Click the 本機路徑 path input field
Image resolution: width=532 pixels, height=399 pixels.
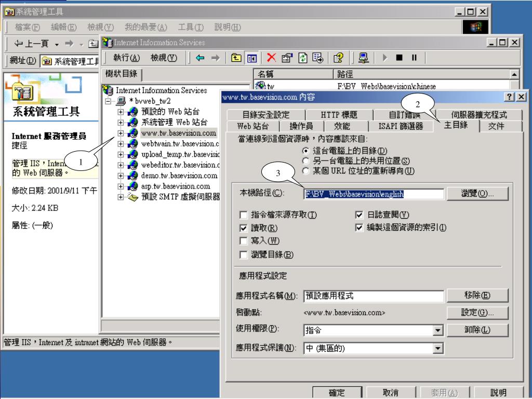click(374, 194)
